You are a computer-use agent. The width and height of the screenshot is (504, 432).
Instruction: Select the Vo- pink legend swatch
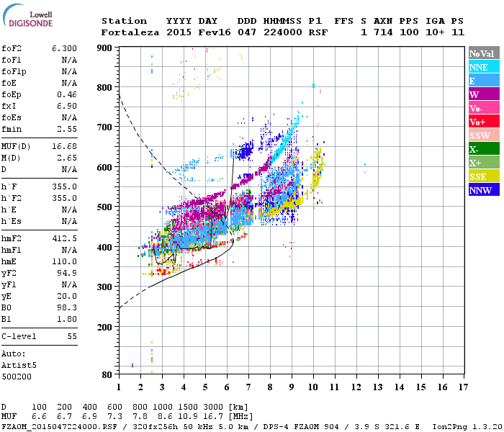coord(484,108)
